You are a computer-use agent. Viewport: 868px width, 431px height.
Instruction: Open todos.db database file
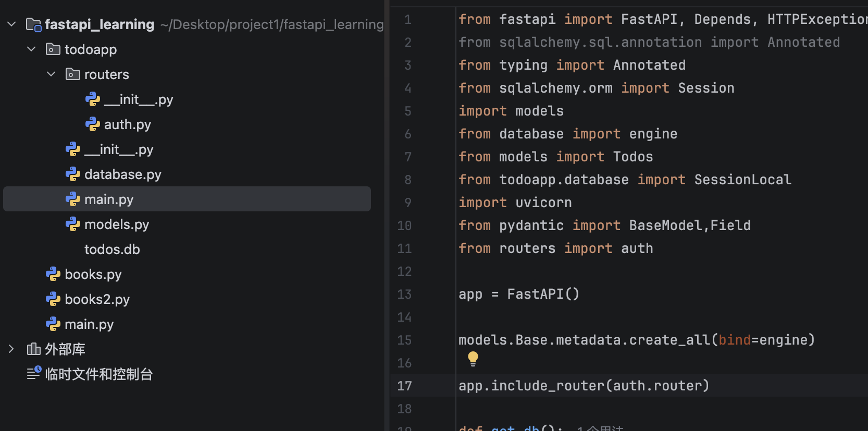[112, 249]
